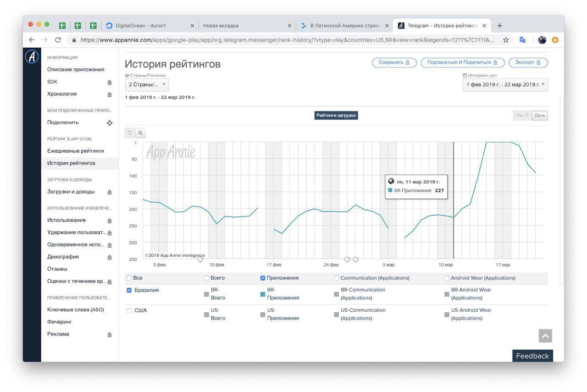Screen dimensions: 587x392
Task: Click the BR-Всего gray color swatch
Action: [x=206, y=294]
